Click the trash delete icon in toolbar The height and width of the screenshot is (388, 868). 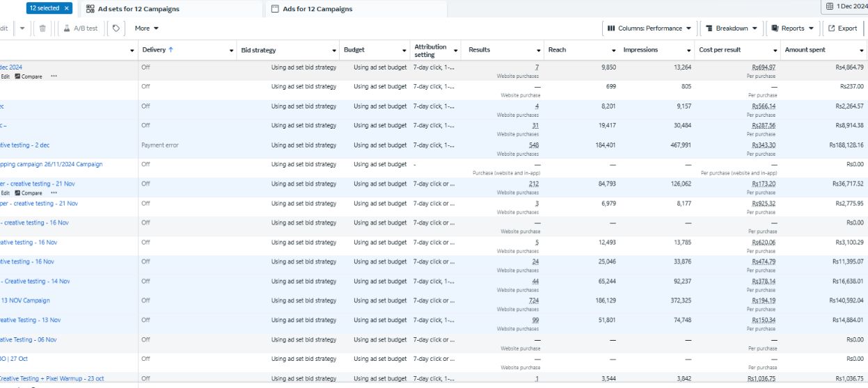42,29
